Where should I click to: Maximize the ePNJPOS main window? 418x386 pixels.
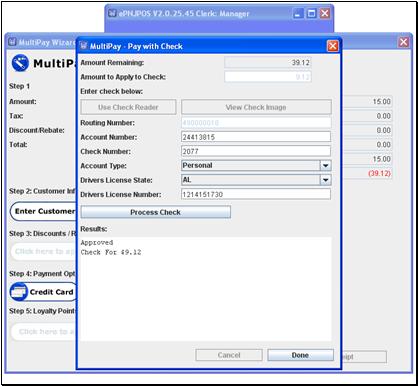(311, 14)
